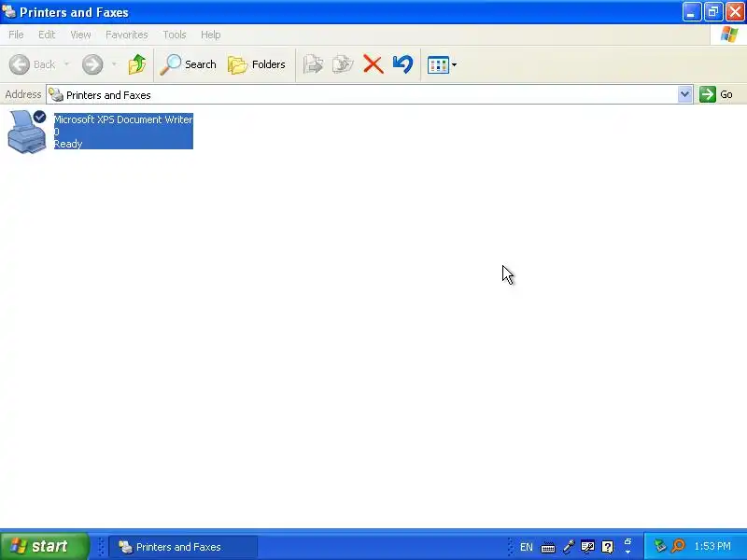Viewport: 747px width, 560px height.
Task: Click the Undo toolbar icon
Action: (403, 64)
